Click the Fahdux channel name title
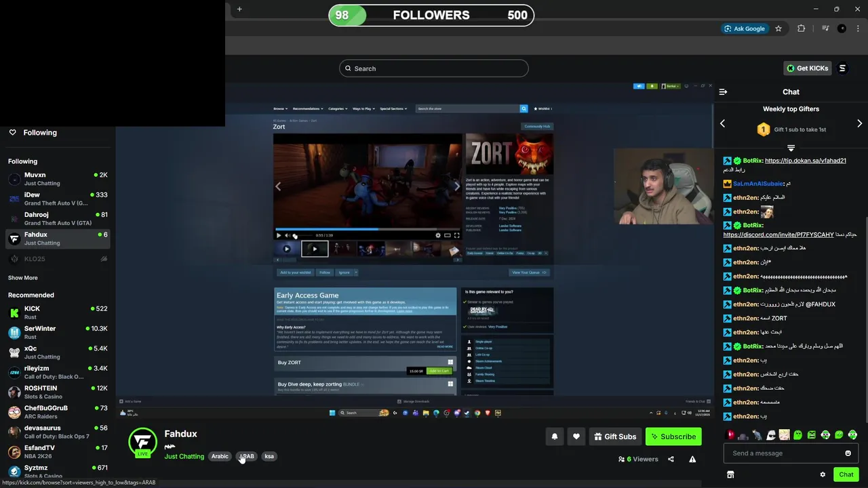Viewport: 868px width, 488px height. pyautogui.click(x=180, y=434)
